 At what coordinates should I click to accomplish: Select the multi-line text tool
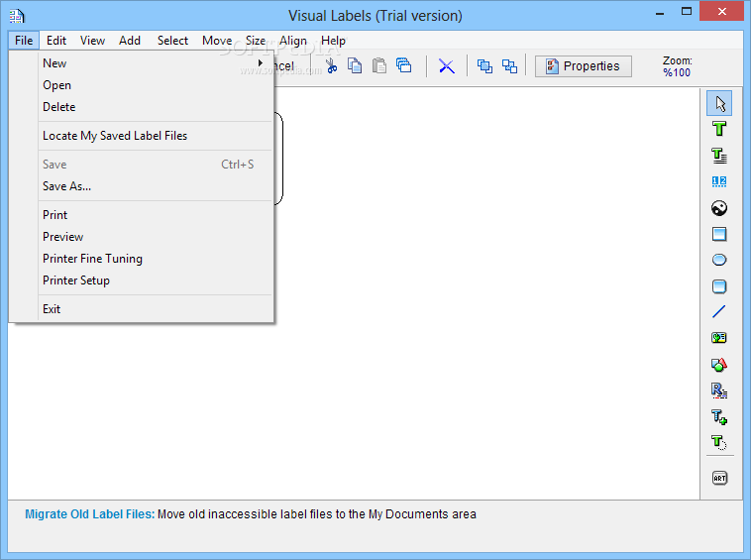719,156
